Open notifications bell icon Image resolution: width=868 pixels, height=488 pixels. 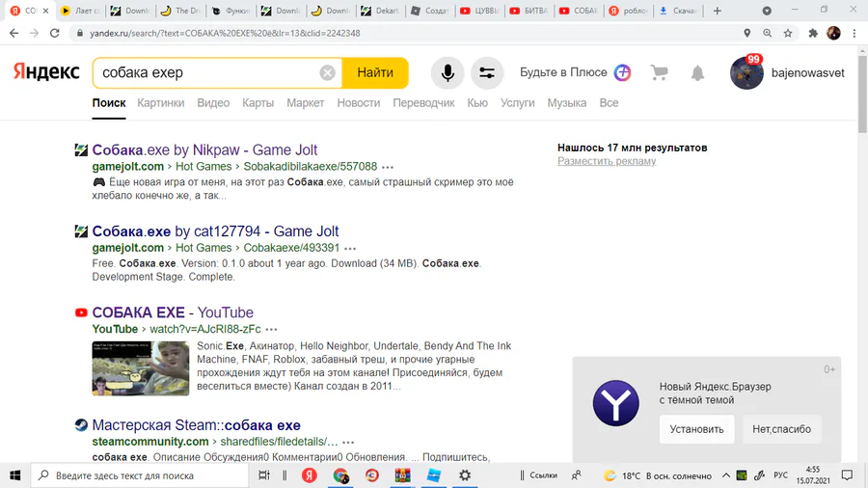pyautogui.click(x=697, y=72)
